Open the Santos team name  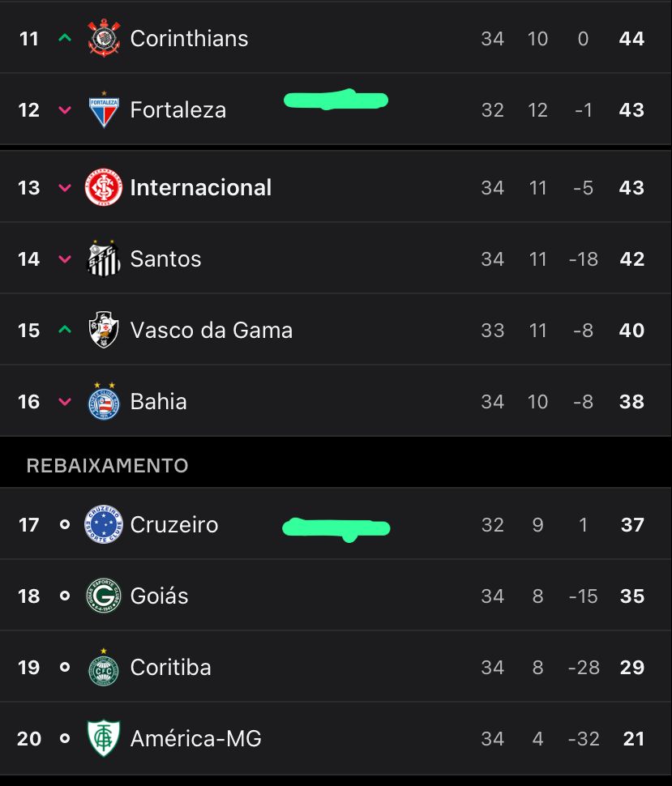coord(165,259)
